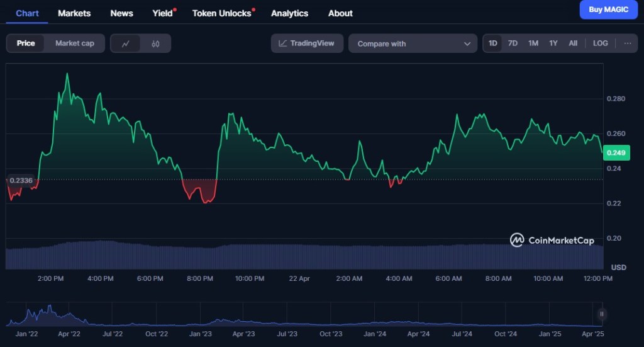Viewport: 644px width, 347px height.
Task: Click 2:00 PM time axis label
Action: pyautogui.click(x=50, y=279)
